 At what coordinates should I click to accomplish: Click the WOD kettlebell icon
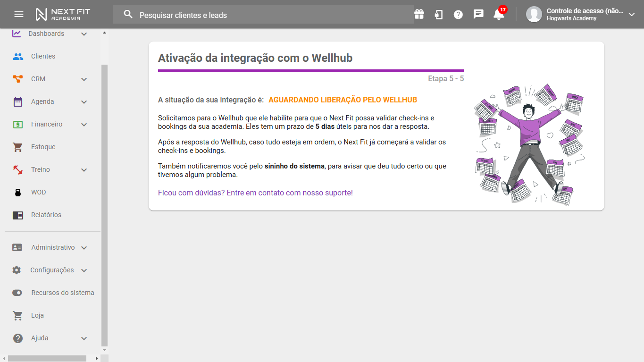pos(18,192)
